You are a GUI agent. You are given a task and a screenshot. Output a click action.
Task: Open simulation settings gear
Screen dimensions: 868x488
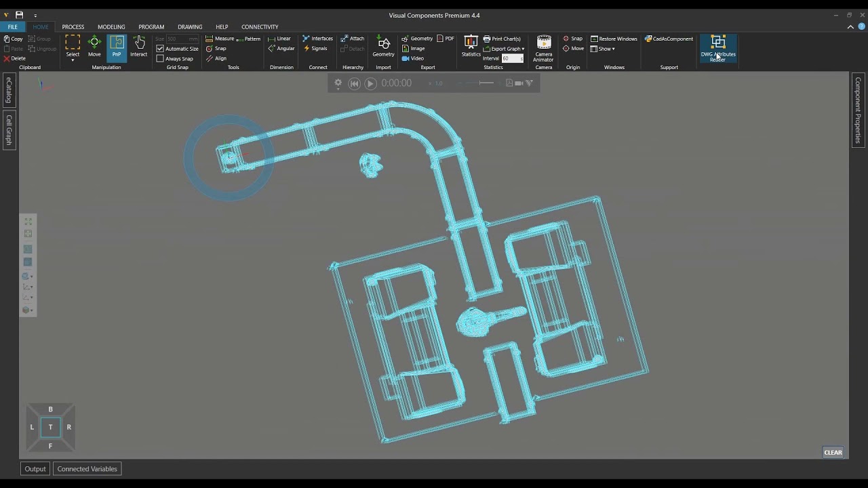[x=338, y=83]
